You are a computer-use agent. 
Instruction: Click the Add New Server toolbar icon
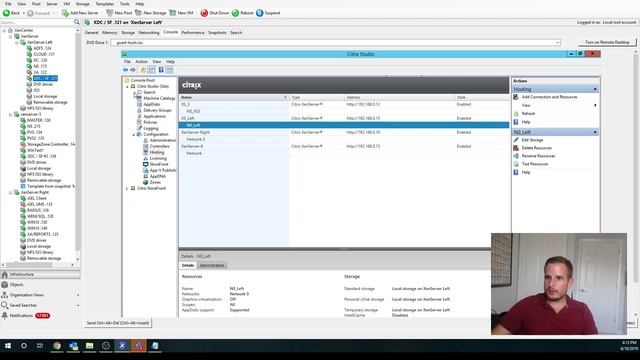coord(65,13)
